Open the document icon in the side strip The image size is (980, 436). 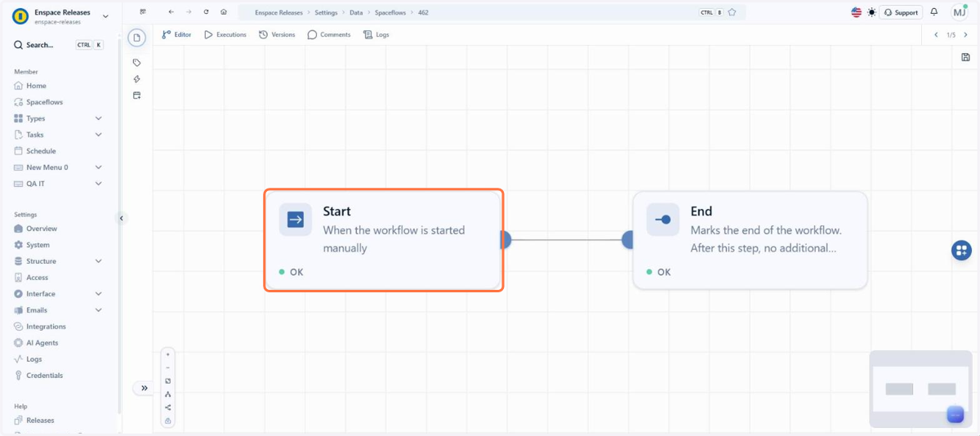137,38
